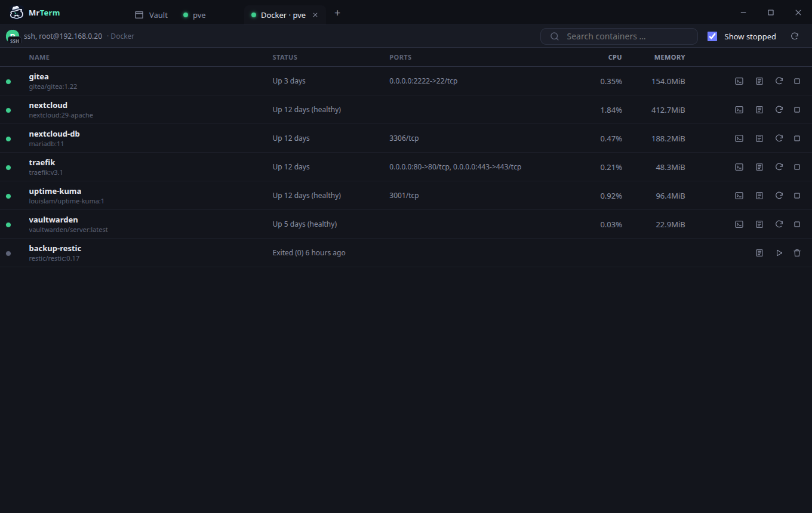812x513 pixels.
Task: Click the MEMORY column header
Action: point(670,57)
